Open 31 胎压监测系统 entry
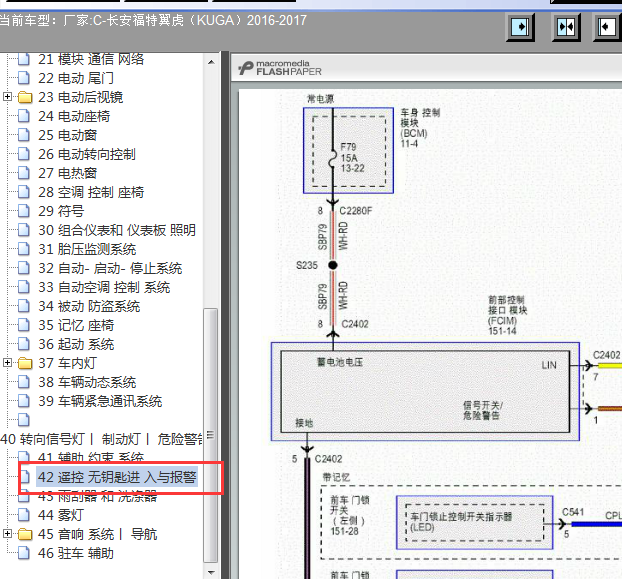 (87, 249)
